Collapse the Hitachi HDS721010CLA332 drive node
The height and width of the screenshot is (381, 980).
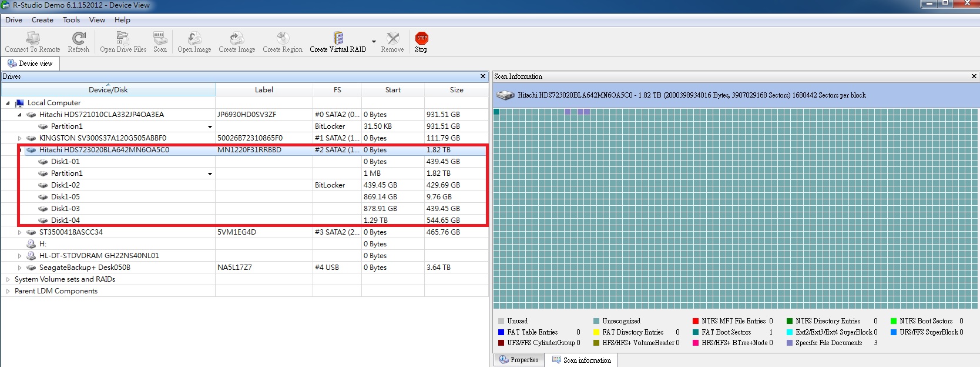pos(19,115)
